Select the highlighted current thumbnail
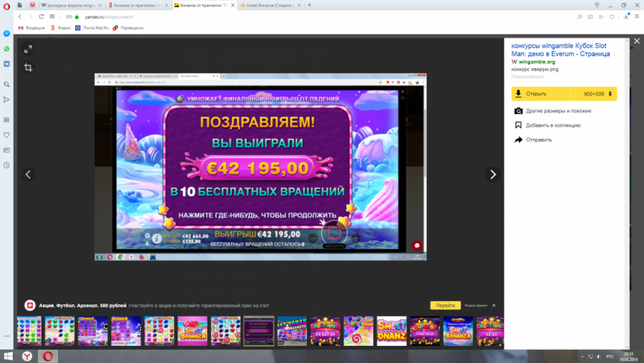 coord(259,331)
